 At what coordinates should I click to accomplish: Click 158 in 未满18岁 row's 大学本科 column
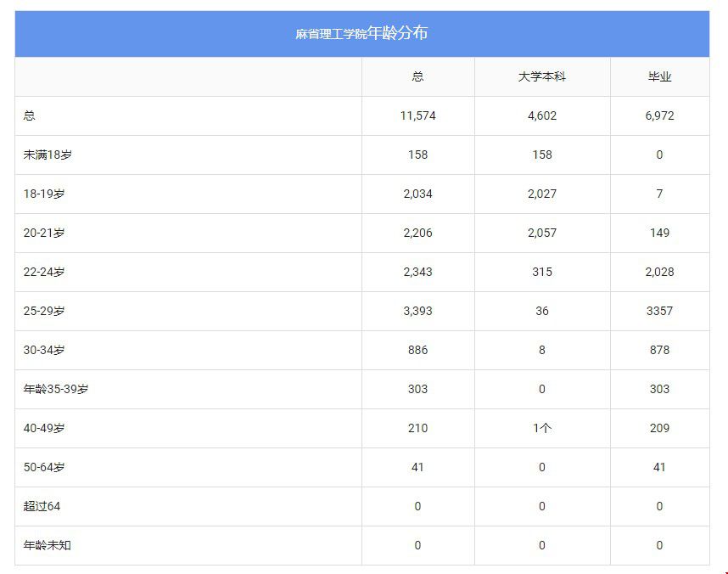(542, 155)
